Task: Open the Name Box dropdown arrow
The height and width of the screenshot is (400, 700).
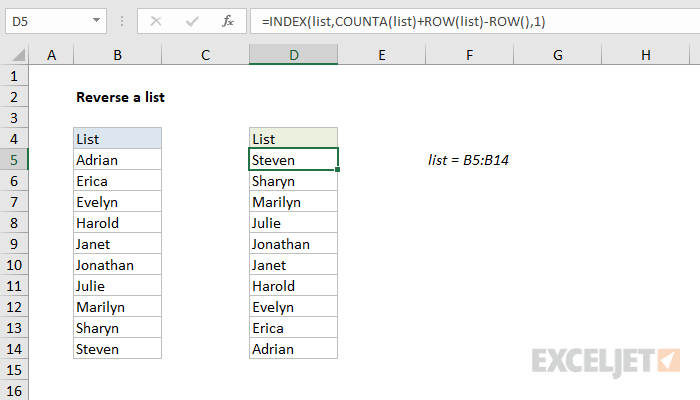Action: (x=96, y=21)
